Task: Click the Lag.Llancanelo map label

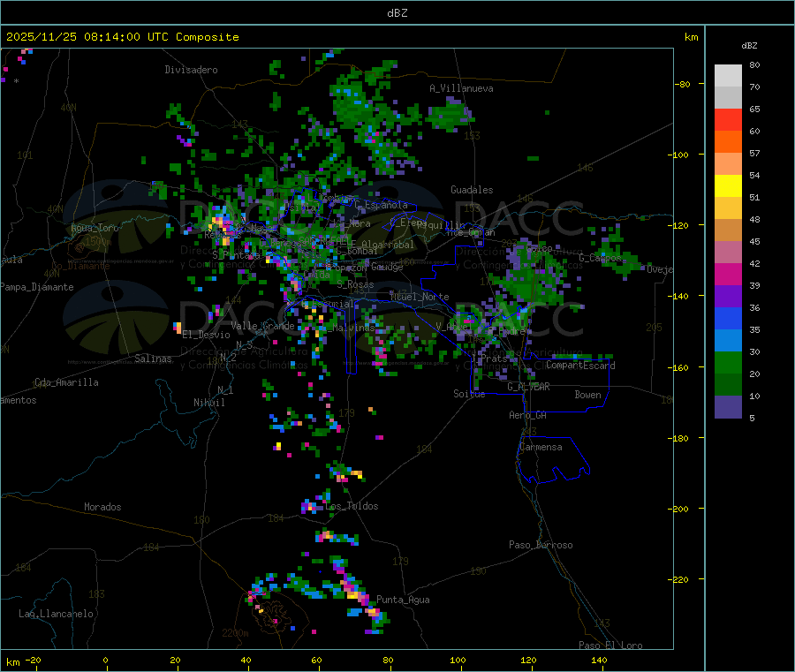Action: [56, 614]
